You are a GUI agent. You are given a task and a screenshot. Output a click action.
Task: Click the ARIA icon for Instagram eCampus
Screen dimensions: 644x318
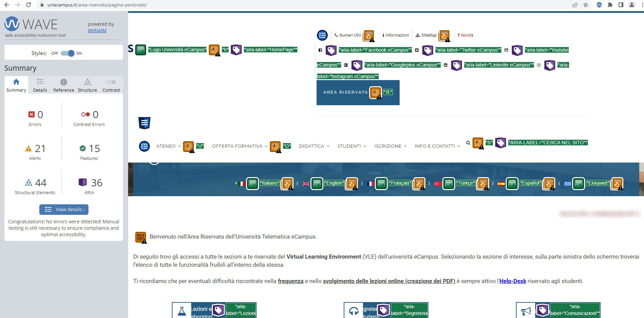[x=550, y=65]
